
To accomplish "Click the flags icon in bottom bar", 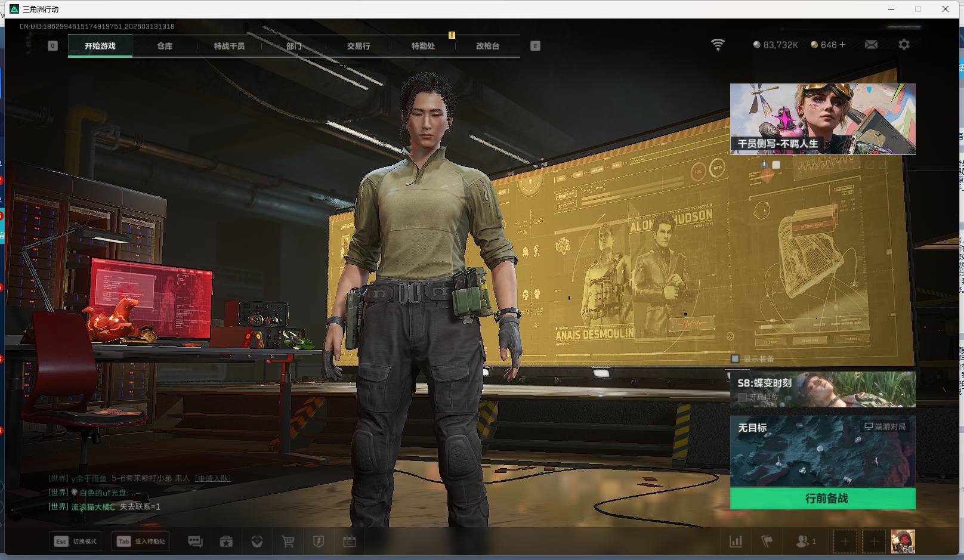I will click(x=767, y=542).
